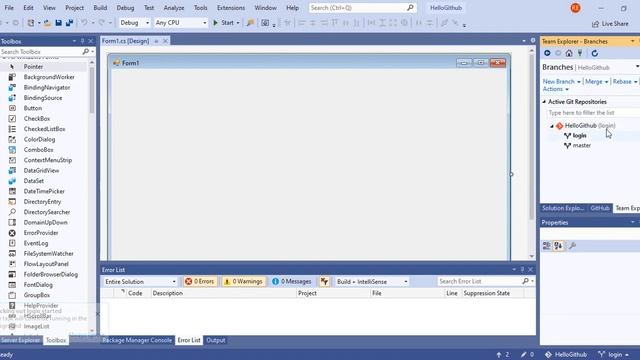Click the unpushed commits up-arrow in status bar
This screenshot has width=640, height=360.
499,355
